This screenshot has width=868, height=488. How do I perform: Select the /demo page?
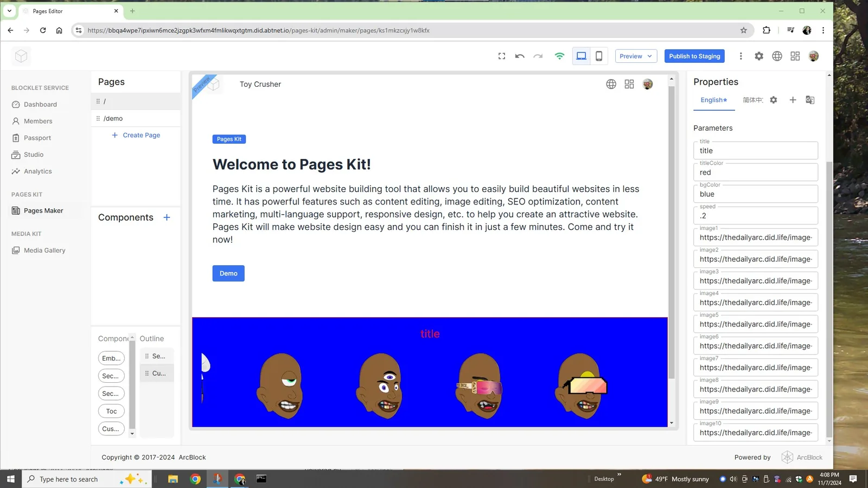point(136,118)
